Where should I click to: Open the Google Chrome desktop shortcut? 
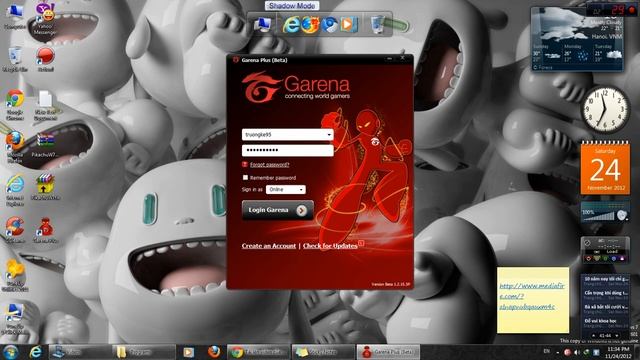[x=15, y=104]
